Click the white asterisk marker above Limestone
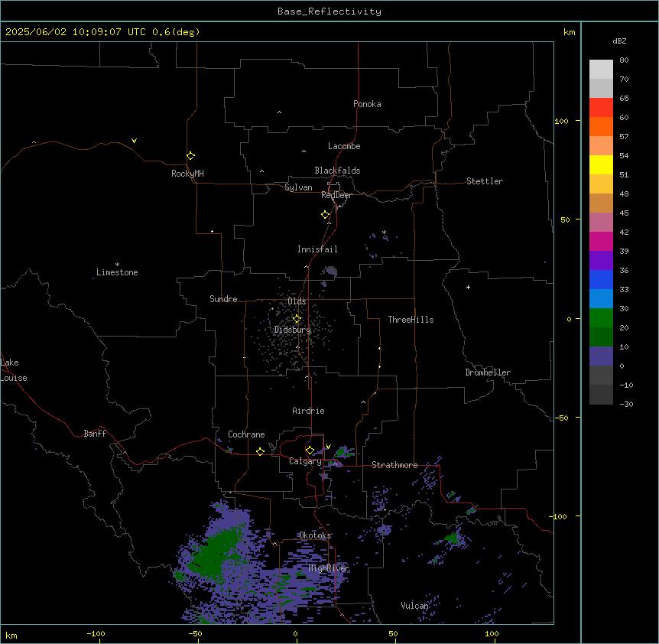This screenshot has height=644, width=659. [117, 265]
